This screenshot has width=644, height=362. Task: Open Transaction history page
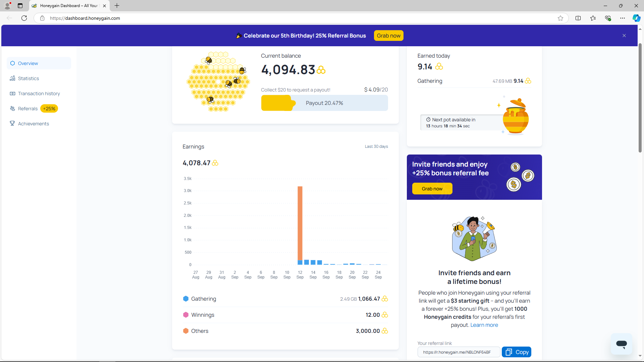click(x=39, y=94)
